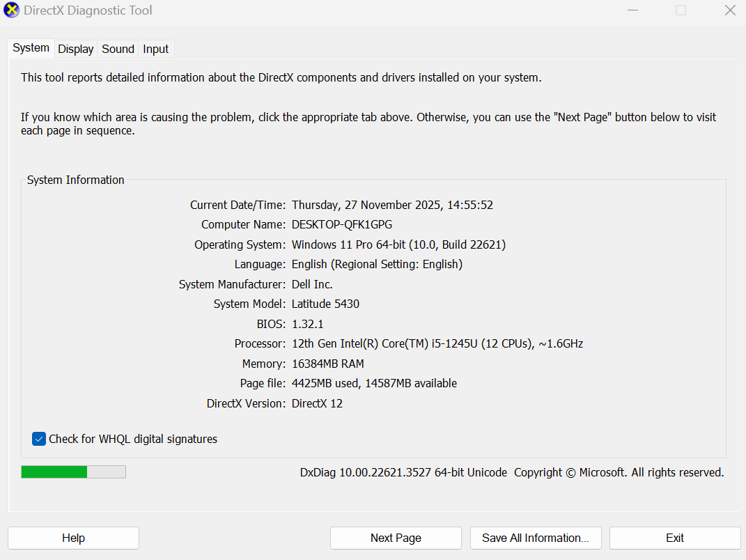Minimize the DirectX Diagnostic Tool window
This screenshot has width=746, height=560.
coord(632,10)
